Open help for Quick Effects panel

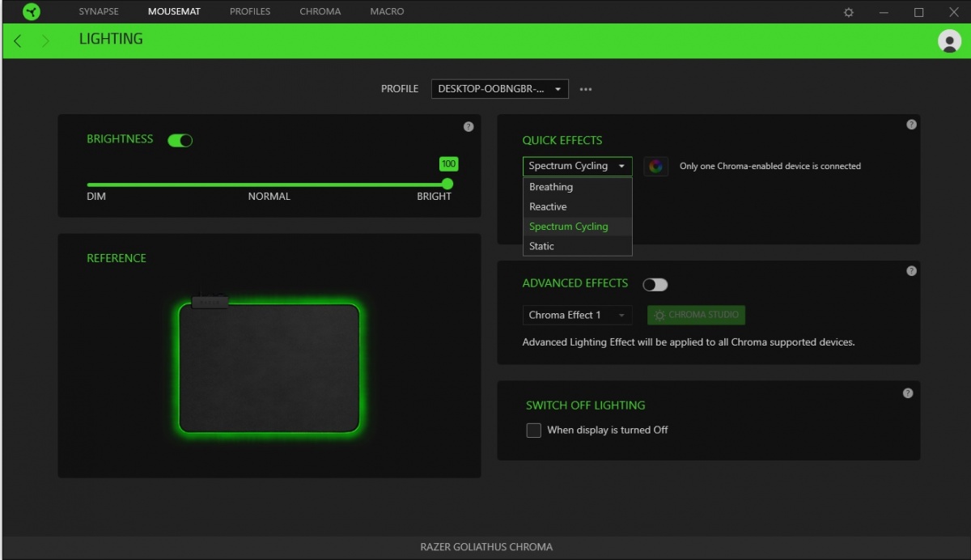(x=911, y=125)
